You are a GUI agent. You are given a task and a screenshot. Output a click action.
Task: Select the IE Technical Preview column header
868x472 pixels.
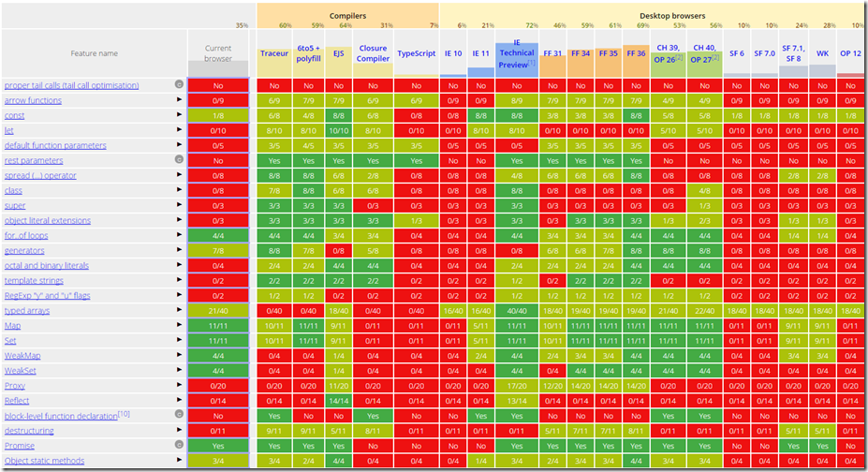(x=517, y=53)
